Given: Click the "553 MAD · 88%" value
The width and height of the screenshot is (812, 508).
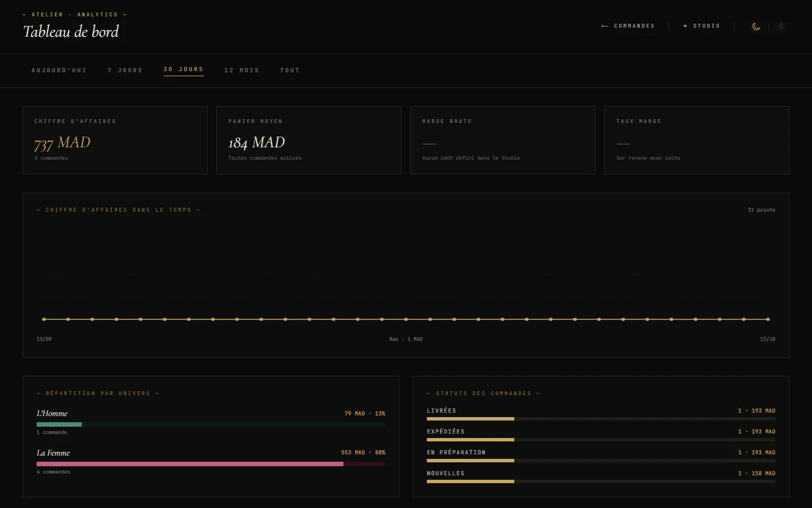Looking at the screenshot, I should pyautogui.click(x=364, y=453).
